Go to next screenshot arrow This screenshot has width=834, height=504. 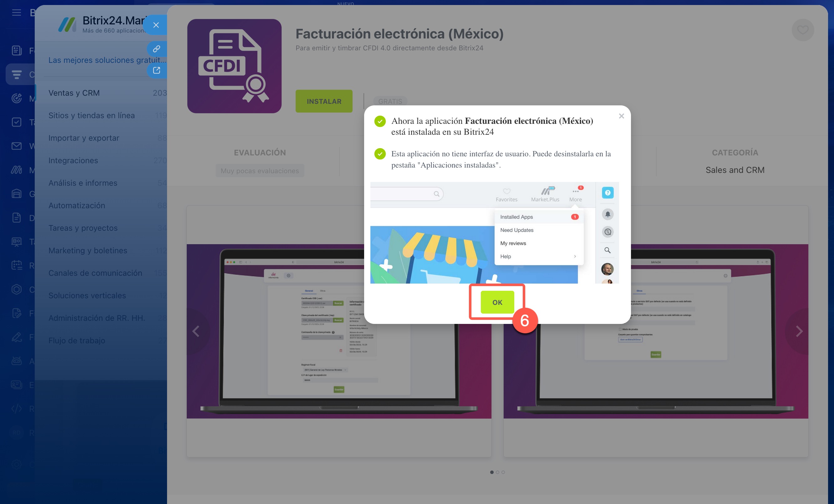pyautogui.click(x=799, y=331)
